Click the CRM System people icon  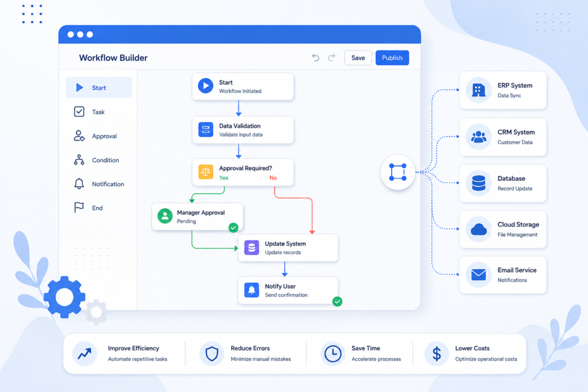(x=478, y=137)
